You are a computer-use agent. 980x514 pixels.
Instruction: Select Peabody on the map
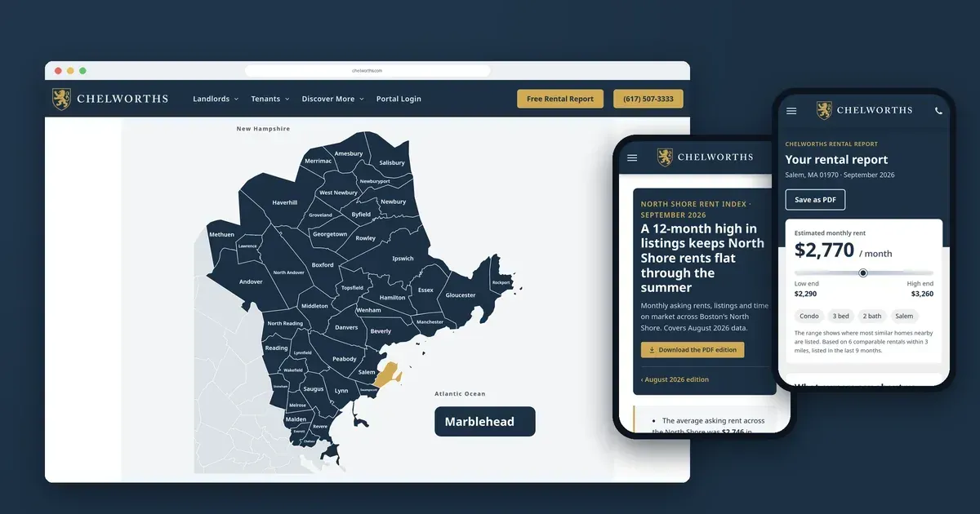click(344, 359)
